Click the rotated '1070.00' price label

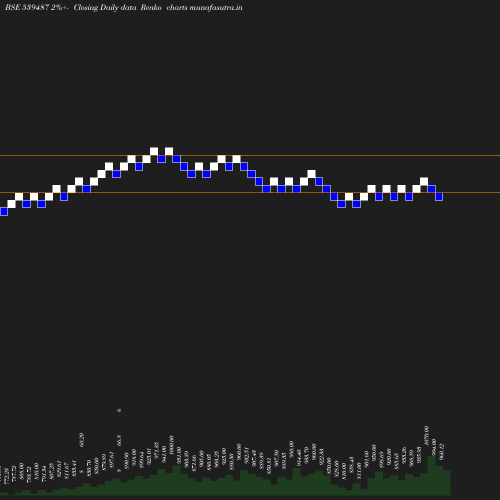pos(426,436)
